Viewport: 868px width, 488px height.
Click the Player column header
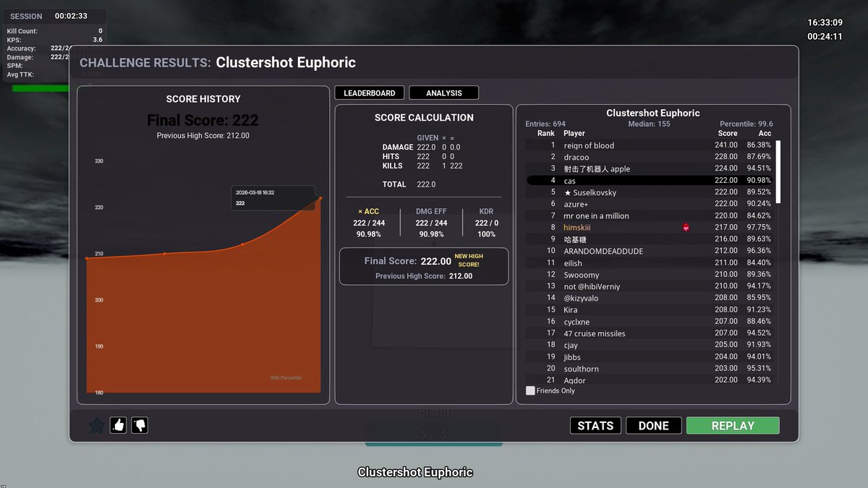tap(574, 133)
